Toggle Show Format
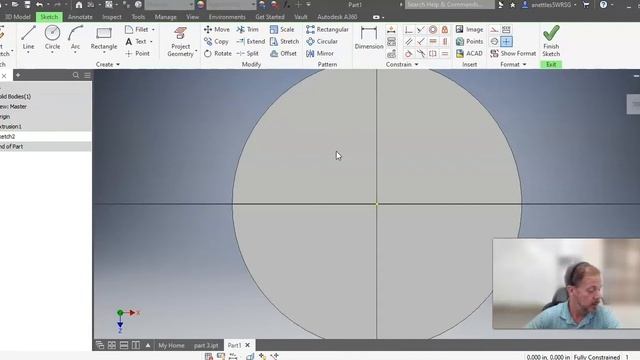Image resolution: width=640 pixels, height=360 pixels. pos(513,53)
